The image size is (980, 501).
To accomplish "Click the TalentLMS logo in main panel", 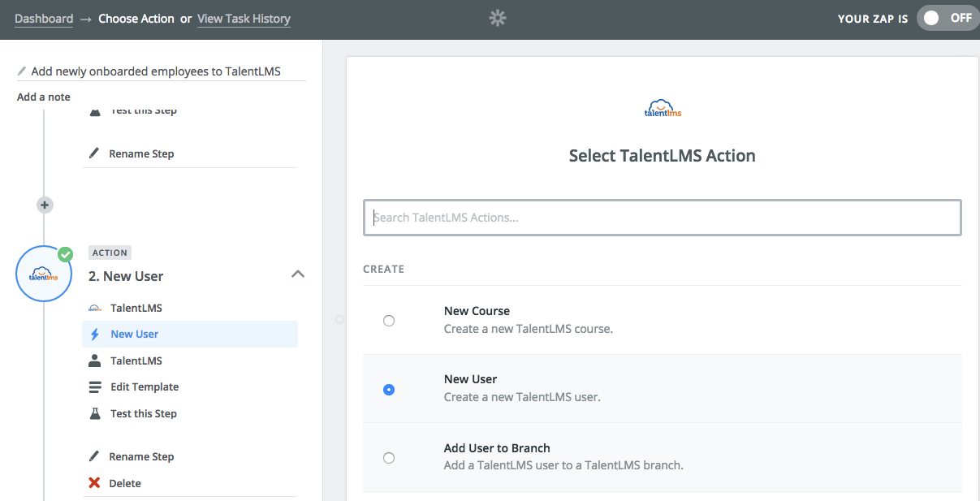I will click(x=663, y=108).
